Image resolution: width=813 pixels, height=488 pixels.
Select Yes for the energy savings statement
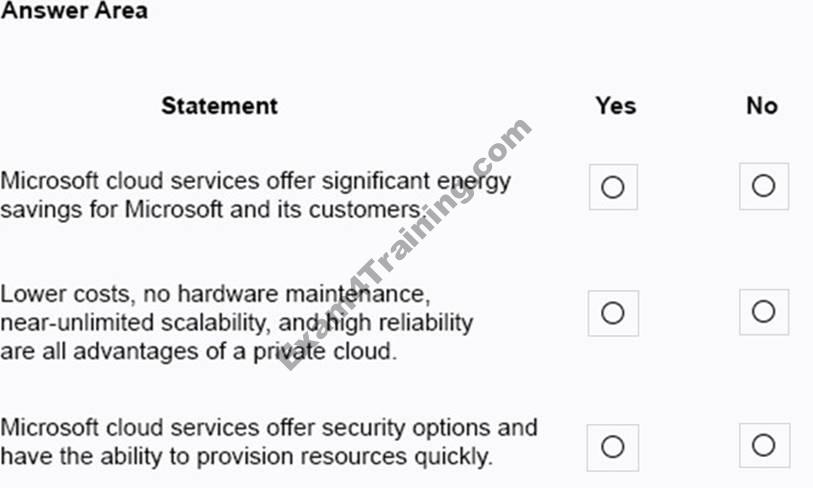point(613,187)
